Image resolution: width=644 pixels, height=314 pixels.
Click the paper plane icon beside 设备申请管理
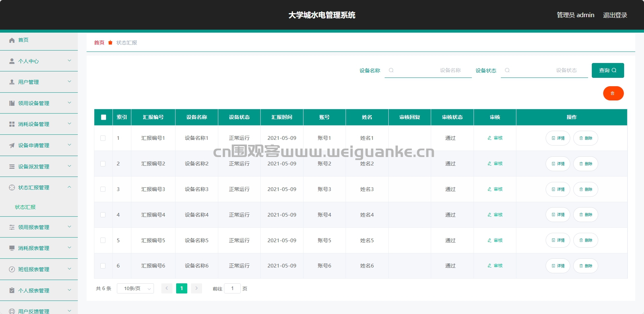(12, 145)
